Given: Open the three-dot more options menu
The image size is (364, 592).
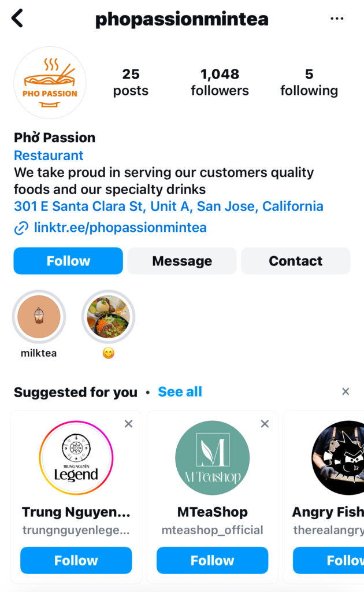Looking at the screenshot, I should (x=337, y=19).
